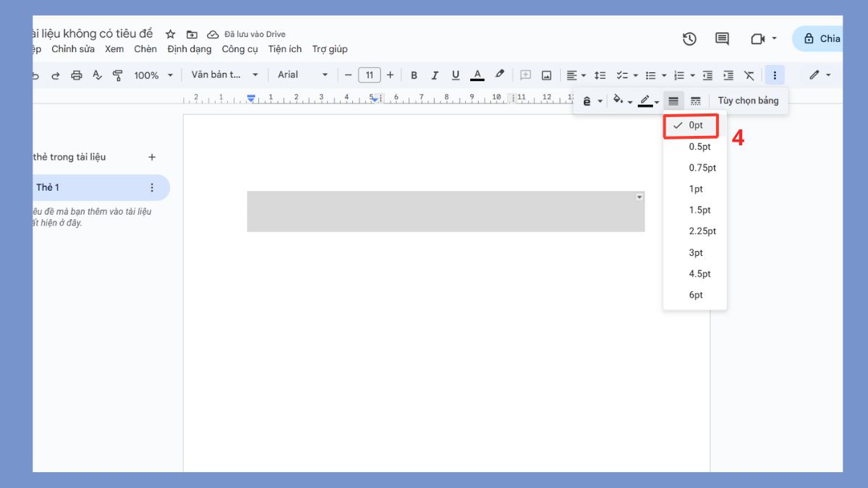Select Thẻ 1 in the sidebar
This screenshot has height=488, width=868.
(101, 187)
